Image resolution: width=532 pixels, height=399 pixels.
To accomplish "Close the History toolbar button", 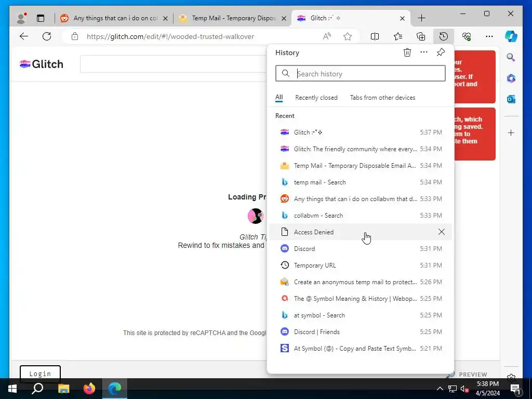I will pyautogui.click(x=444, y=36).
